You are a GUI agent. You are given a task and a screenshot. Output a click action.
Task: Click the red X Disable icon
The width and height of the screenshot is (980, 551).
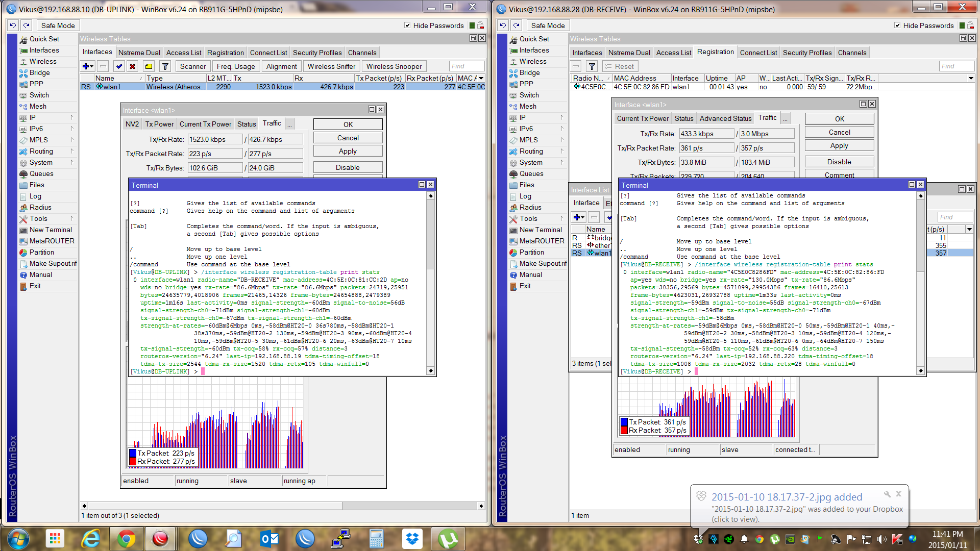(132, 66)
